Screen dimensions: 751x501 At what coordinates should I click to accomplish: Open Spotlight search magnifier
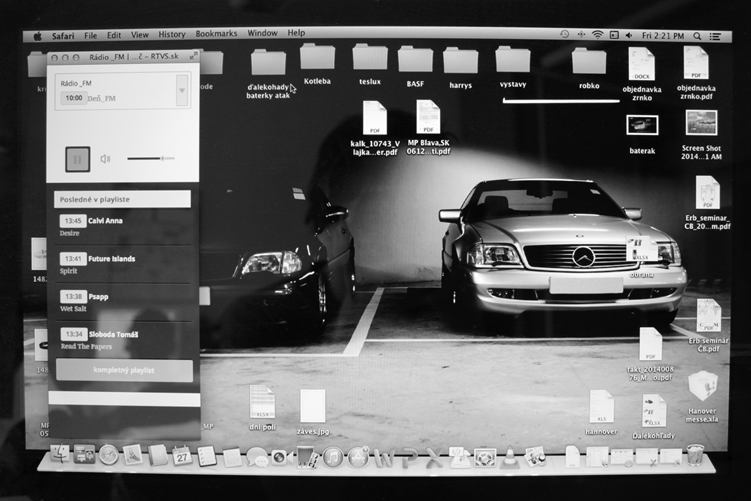(x=697, y=36)
